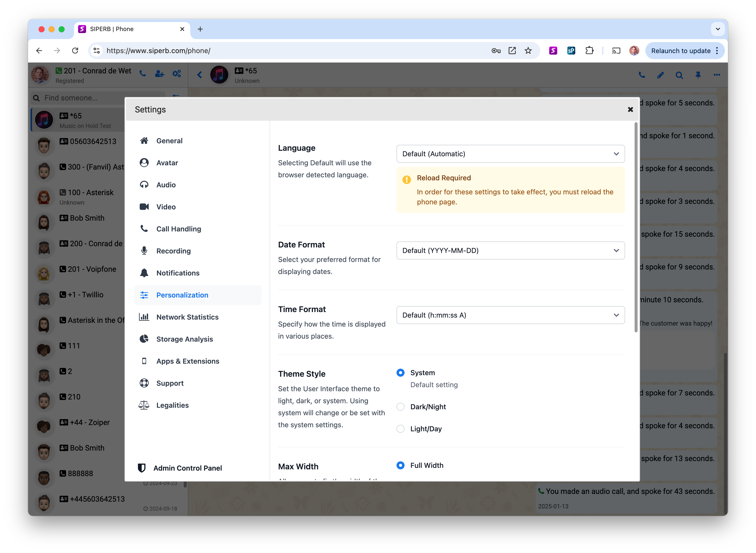Open Apps & Extensions
This screenshot has width=756, height=553.
(x=197, y=361)
